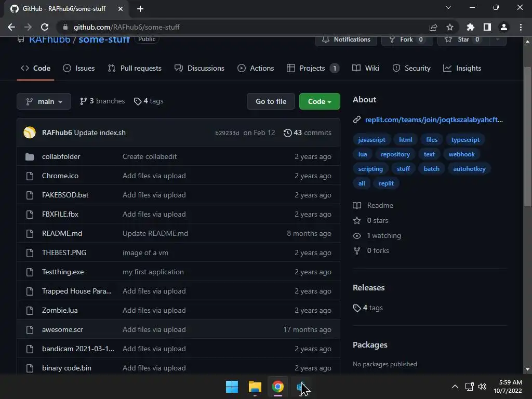Show hidden system tray icons chevron
The height and width of the screenshot is (399, 532).
tap(455, 387)
